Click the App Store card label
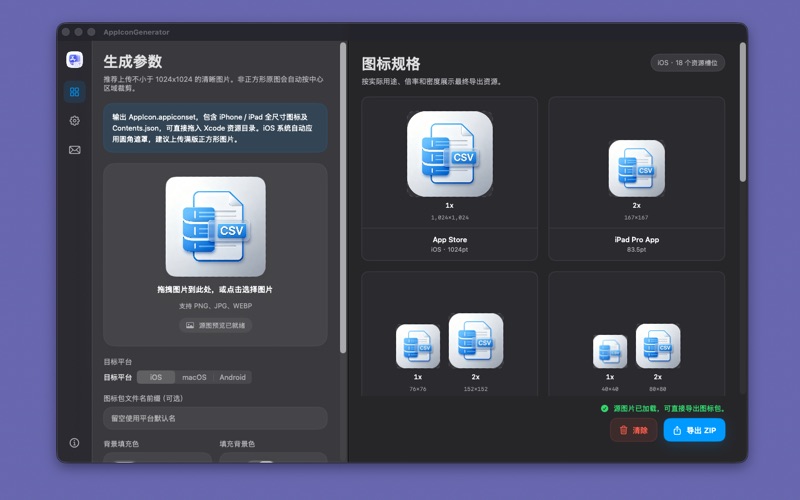 point(449,240)
